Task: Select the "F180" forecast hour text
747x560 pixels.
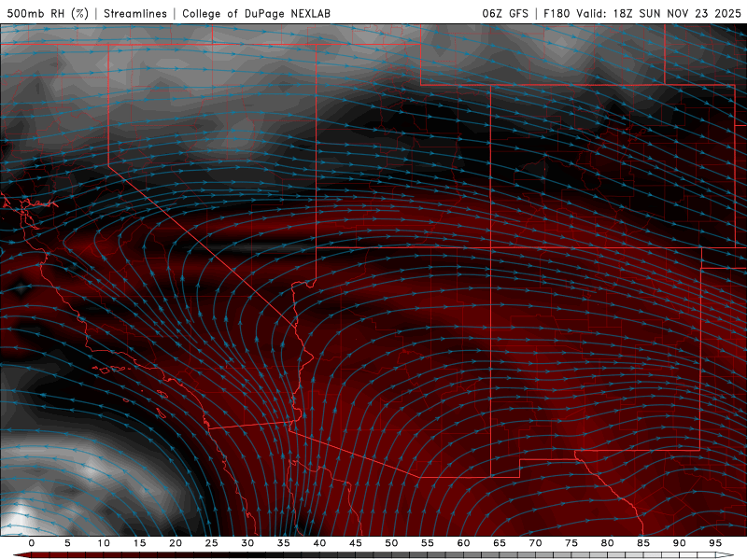Action: click(x=557, y=13)
